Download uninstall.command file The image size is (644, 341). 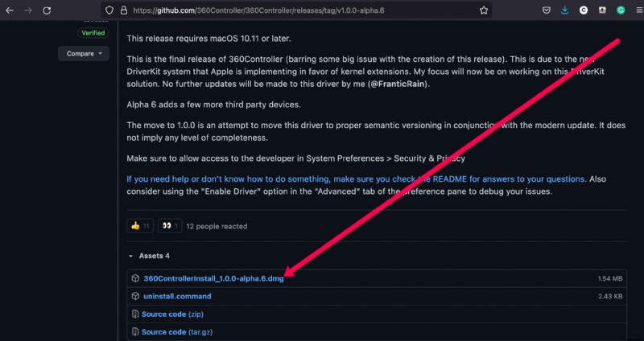[x=177, y=296]
